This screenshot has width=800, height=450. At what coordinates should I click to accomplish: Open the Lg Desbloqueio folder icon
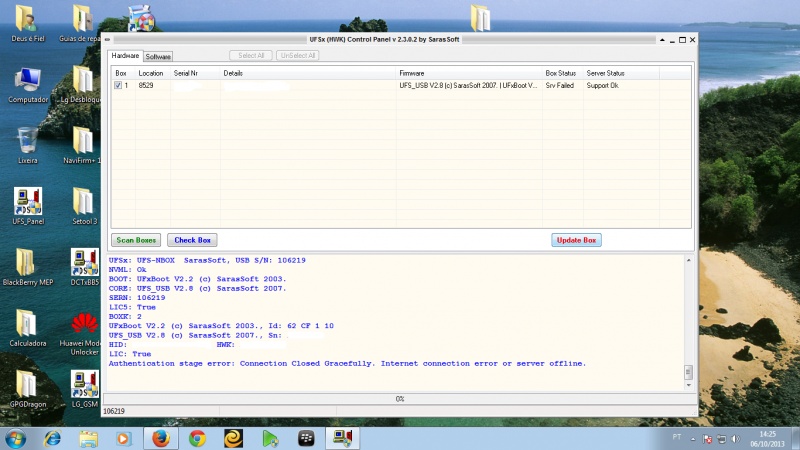click(x=82, y=84)
